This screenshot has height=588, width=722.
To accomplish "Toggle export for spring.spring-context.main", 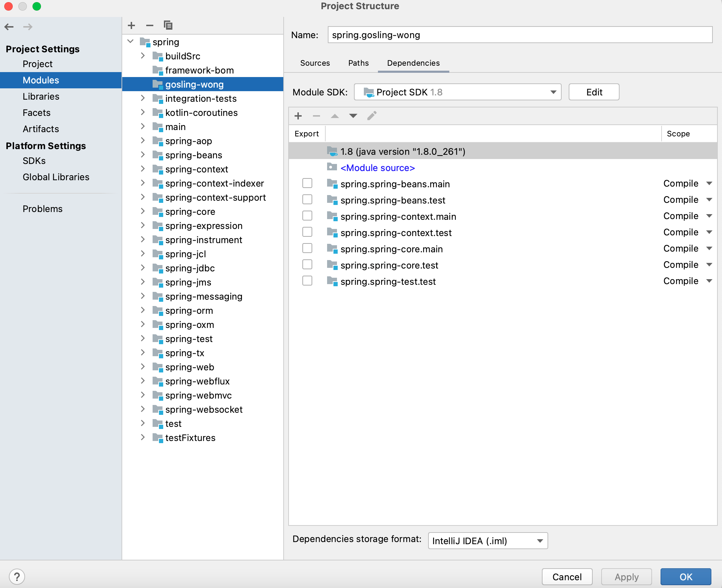I will tap(307, 216).
